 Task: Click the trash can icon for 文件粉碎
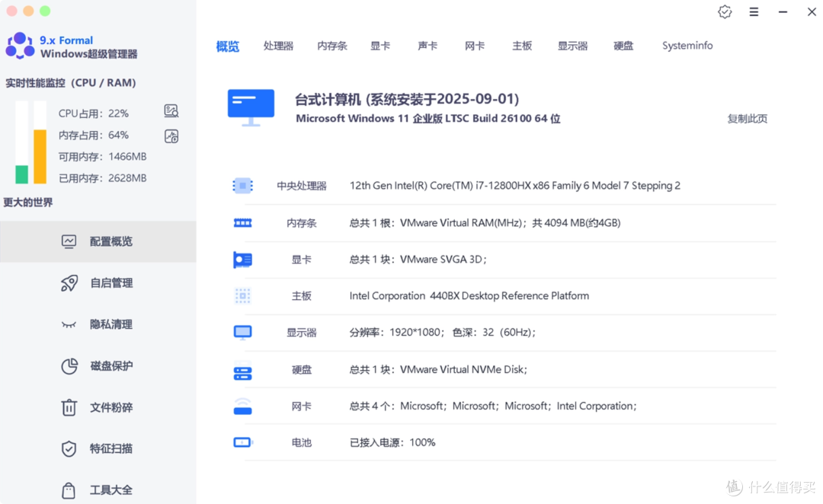[69, 407]
